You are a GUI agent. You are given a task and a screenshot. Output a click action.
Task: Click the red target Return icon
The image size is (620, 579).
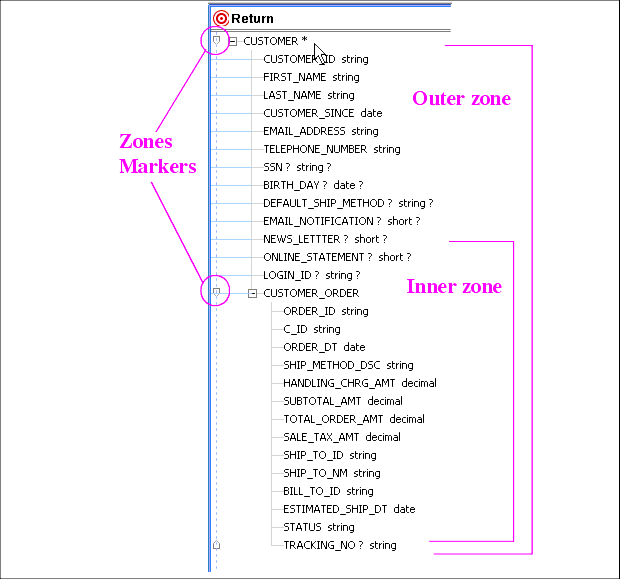coord(221,19)
